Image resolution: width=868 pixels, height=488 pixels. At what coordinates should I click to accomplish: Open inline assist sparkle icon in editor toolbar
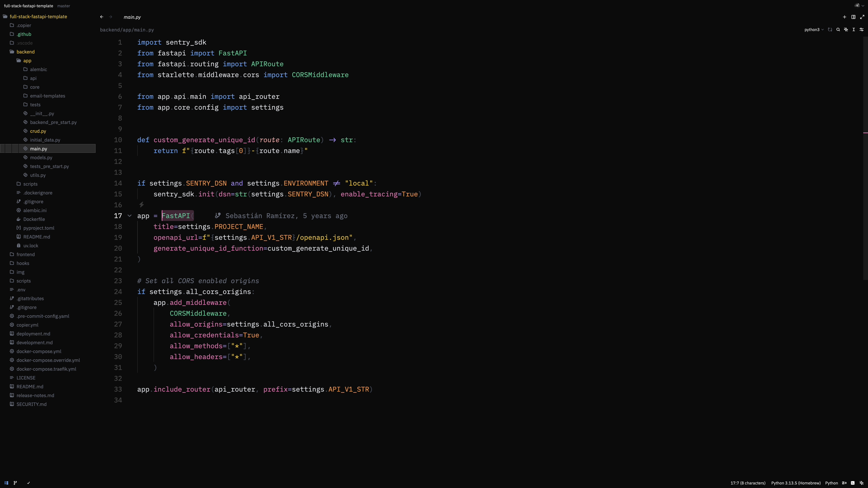[846, 29]
